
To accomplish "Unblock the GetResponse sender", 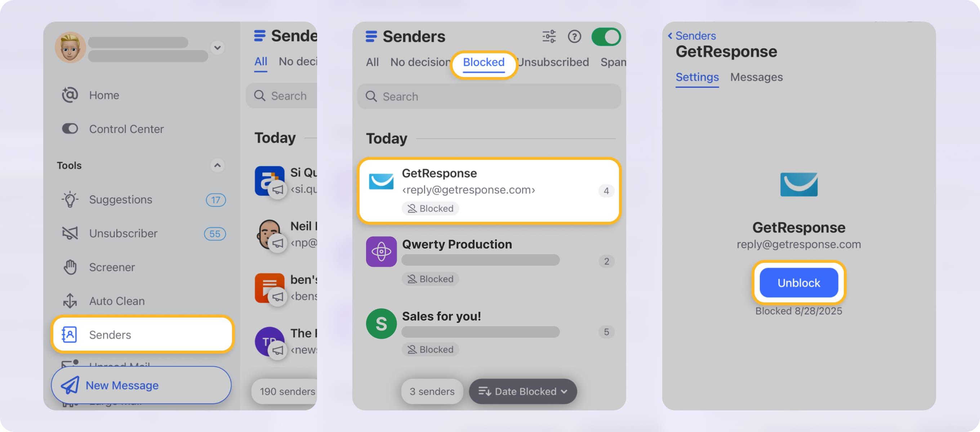I will 799,282.
